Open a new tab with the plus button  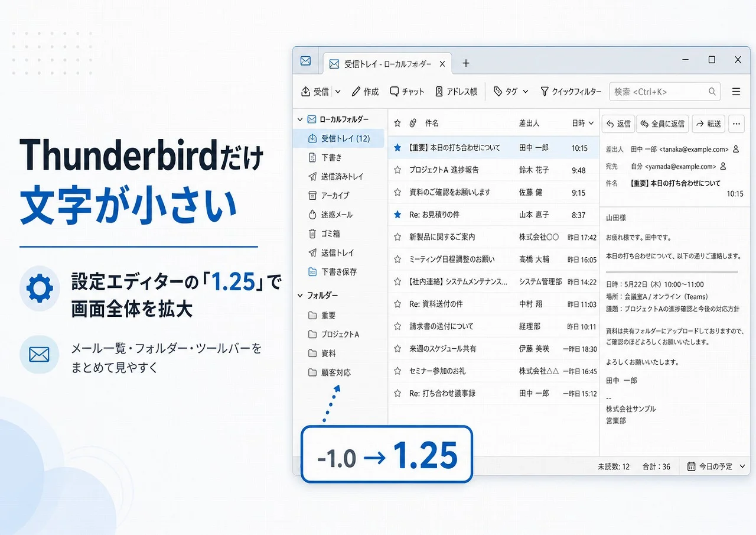465,63
